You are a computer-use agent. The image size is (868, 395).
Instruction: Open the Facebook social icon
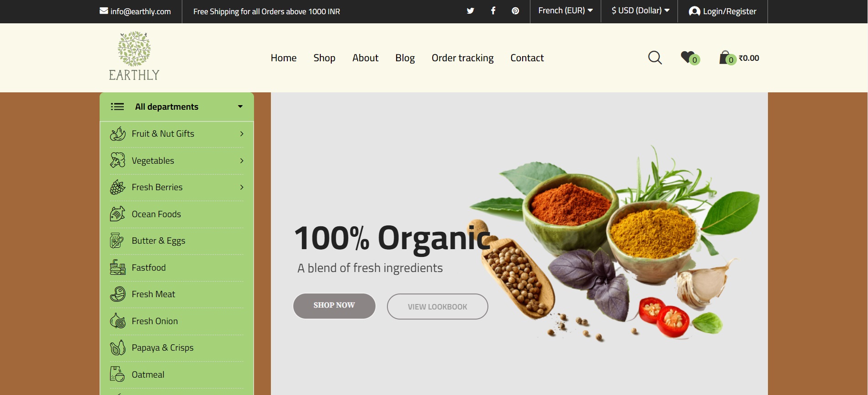pyautogui.click(x=493, y=11)
